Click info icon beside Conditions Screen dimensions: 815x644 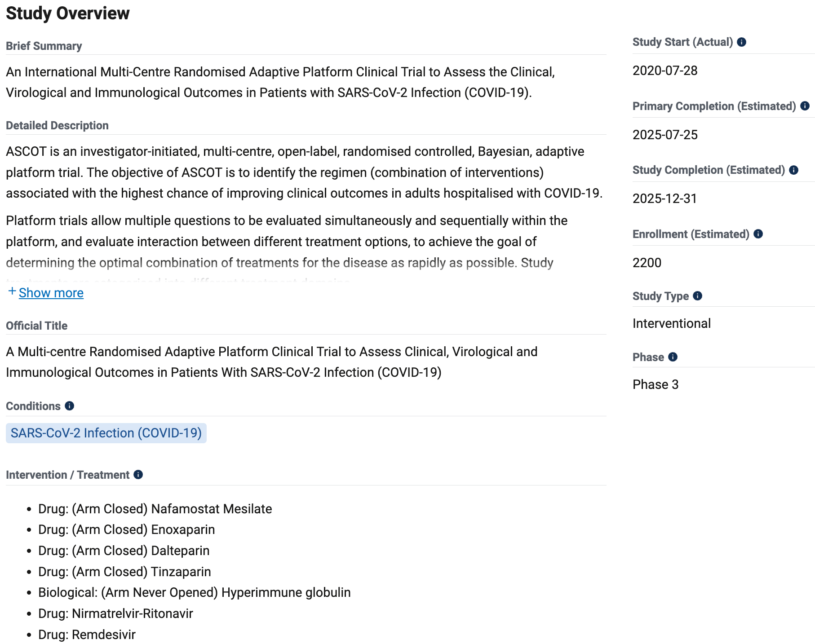[69, 406]
